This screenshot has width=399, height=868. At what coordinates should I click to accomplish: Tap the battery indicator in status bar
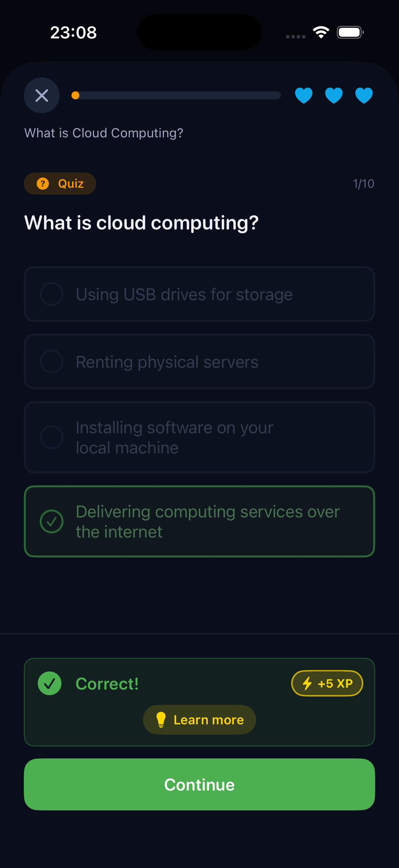pos(350,32)
